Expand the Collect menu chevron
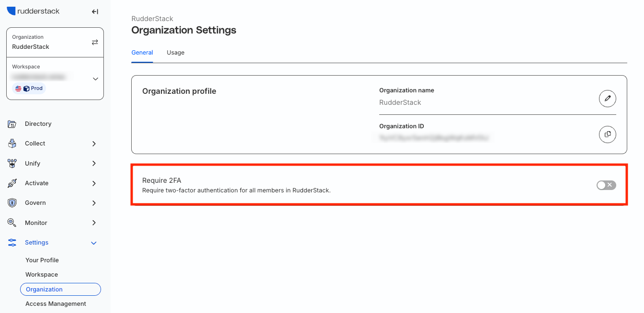644x313 pixels. click(x=94, y=144)
